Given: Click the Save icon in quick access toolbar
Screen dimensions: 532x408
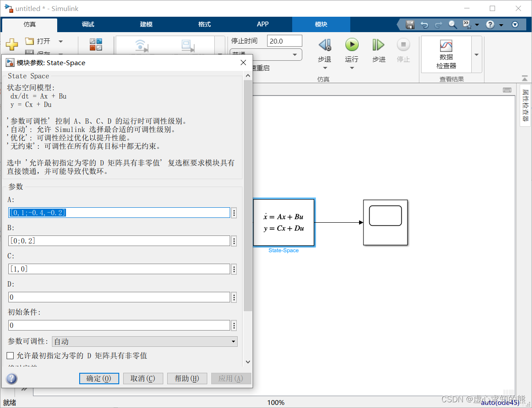Looking at the screenshot, I should click(410, 25).
